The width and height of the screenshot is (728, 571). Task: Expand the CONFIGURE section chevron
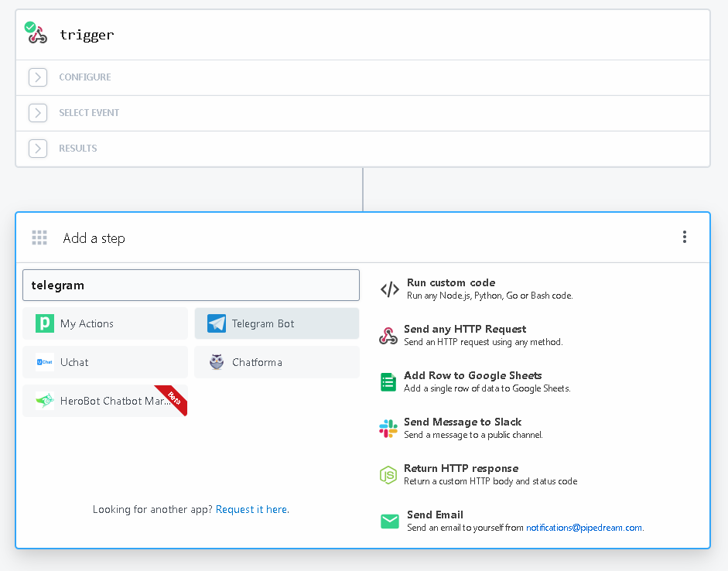pyautogui.click(x=38, y=77)
